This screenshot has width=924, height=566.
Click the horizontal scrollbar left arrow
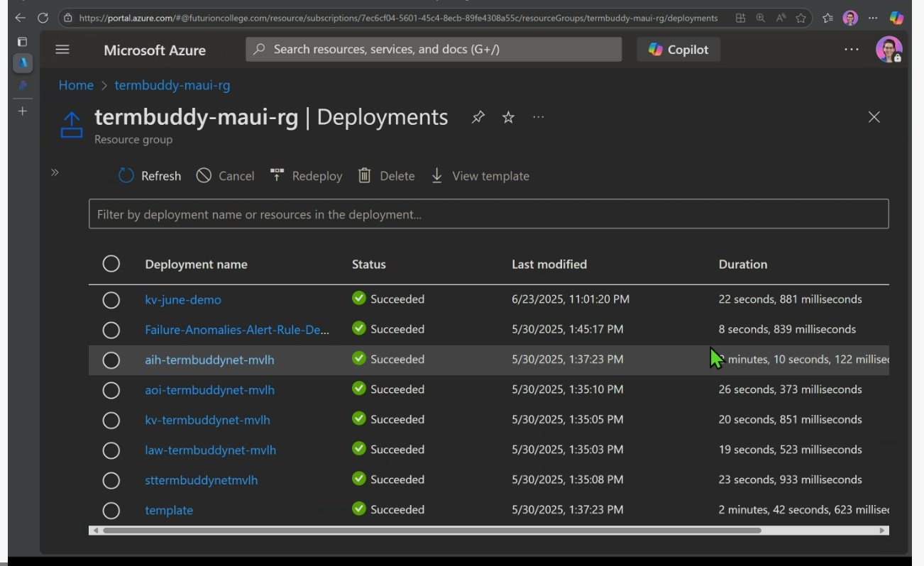coord(94,530)
